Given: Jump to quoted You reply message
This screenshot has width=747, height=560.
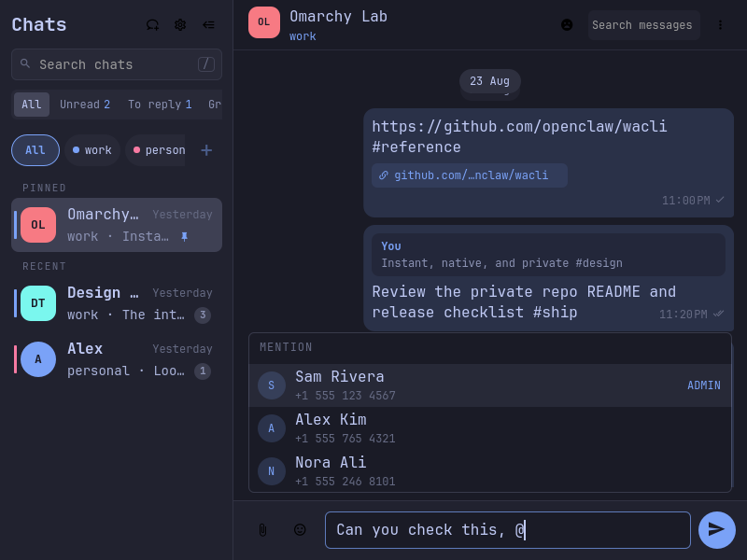Looking at the screenshot, I should pos(548,255).
